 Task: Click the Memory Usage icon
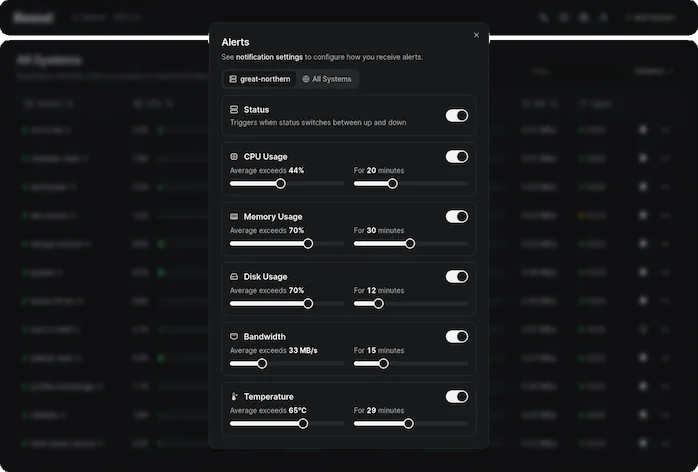click(234, 217)
